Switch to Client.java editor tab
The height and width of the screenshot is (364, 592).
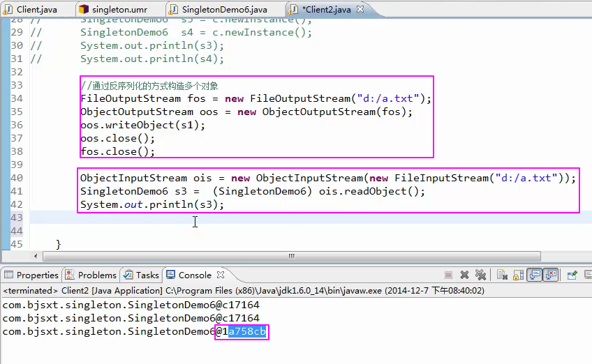(x=36, y=10)
